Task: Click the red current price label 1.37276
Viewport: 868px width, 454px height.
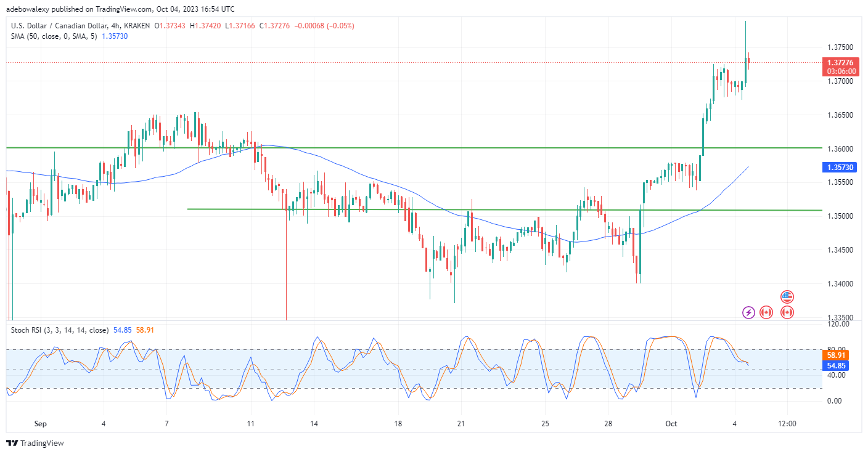Action: pos(840,63)
